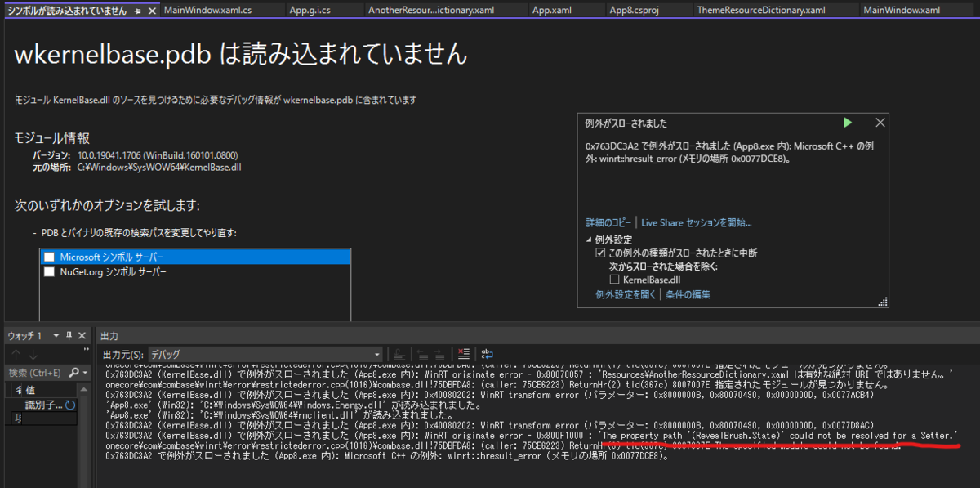Open the watch search options dropdown arrow
The image size is (980, 488).
85,373
